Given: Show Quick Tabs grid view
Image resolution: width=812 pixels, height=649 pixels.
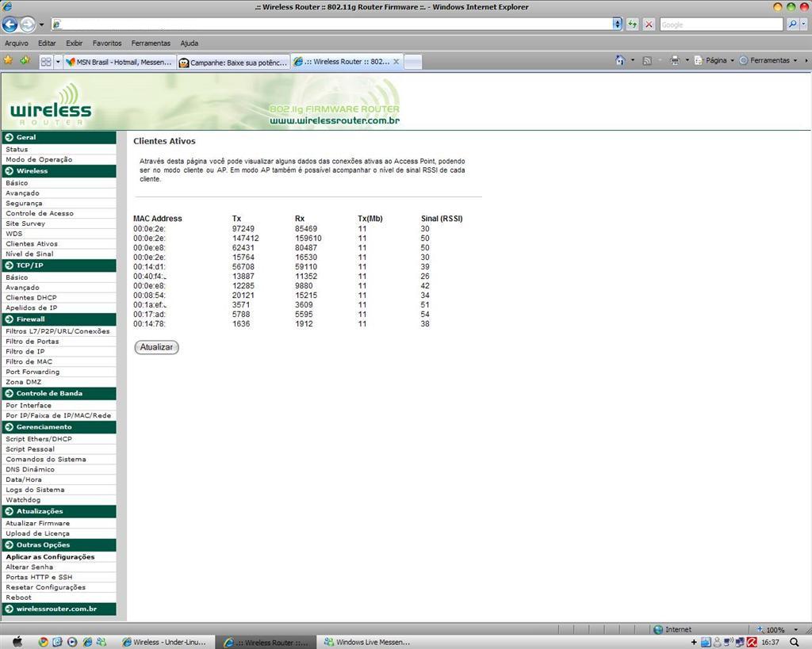Looking at the screenshot, I should [x=45, y=62].
